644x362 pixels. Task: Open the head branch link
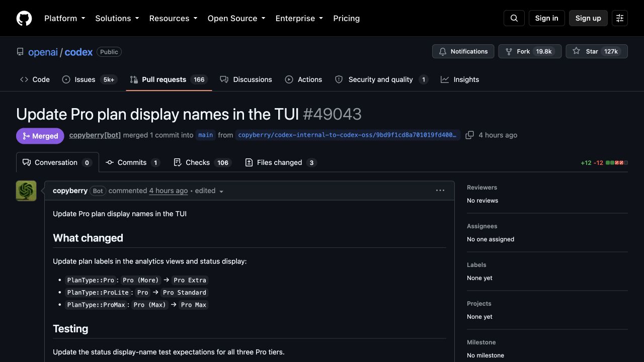point(348,135)
